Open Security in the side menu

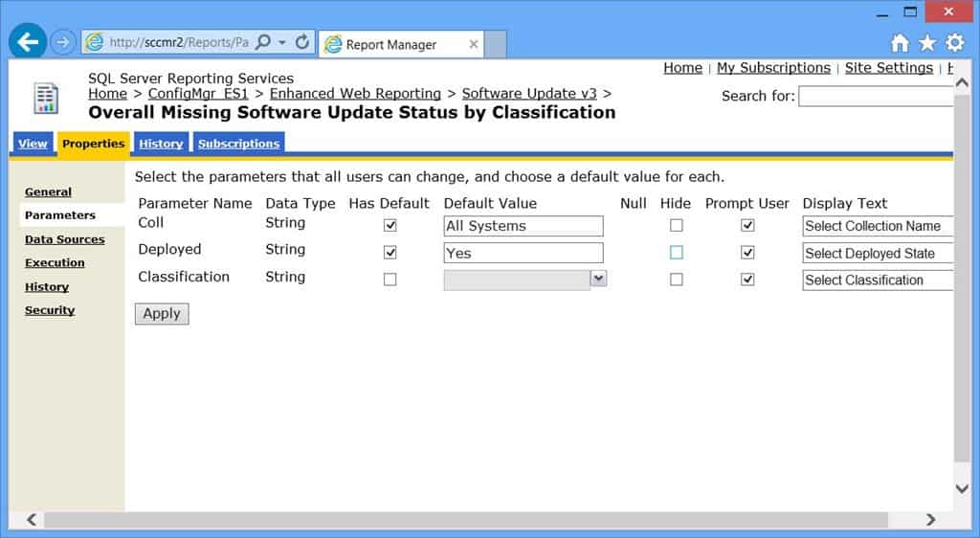tap(50, 310)
